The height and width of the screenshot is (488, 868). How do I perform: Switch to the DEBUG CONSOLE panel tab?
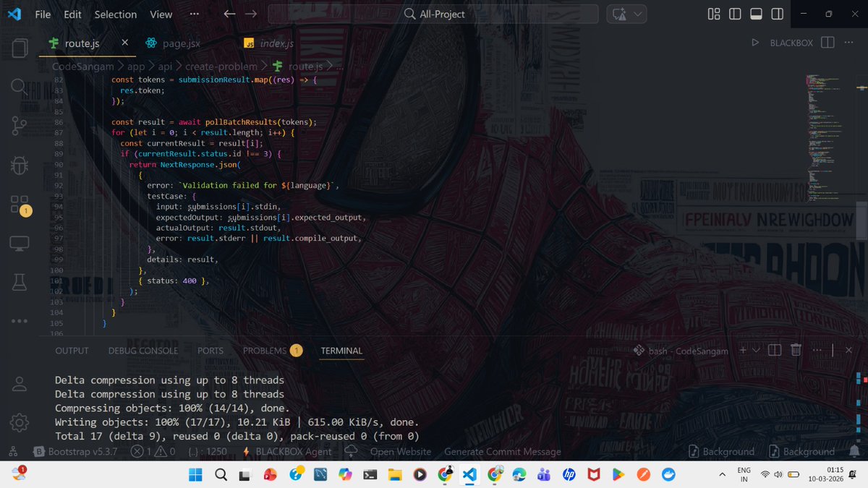(x=143, y=351)
